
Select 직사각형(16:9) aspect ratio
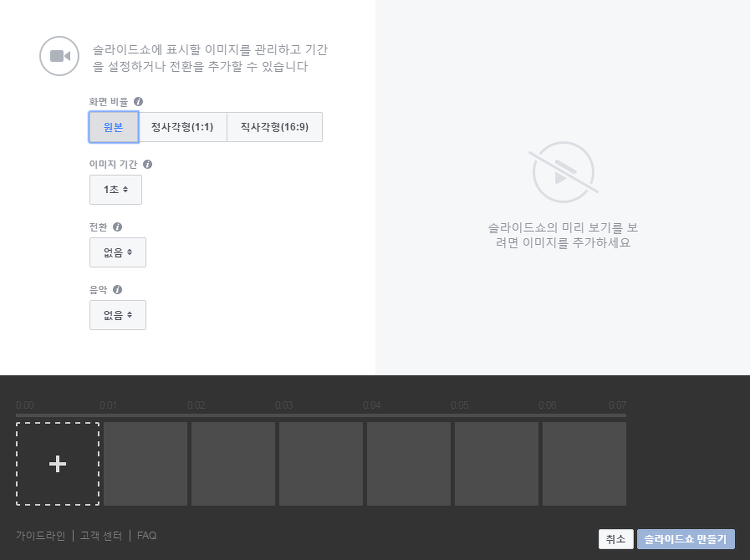pyautogui.click(x=275, y=127)
